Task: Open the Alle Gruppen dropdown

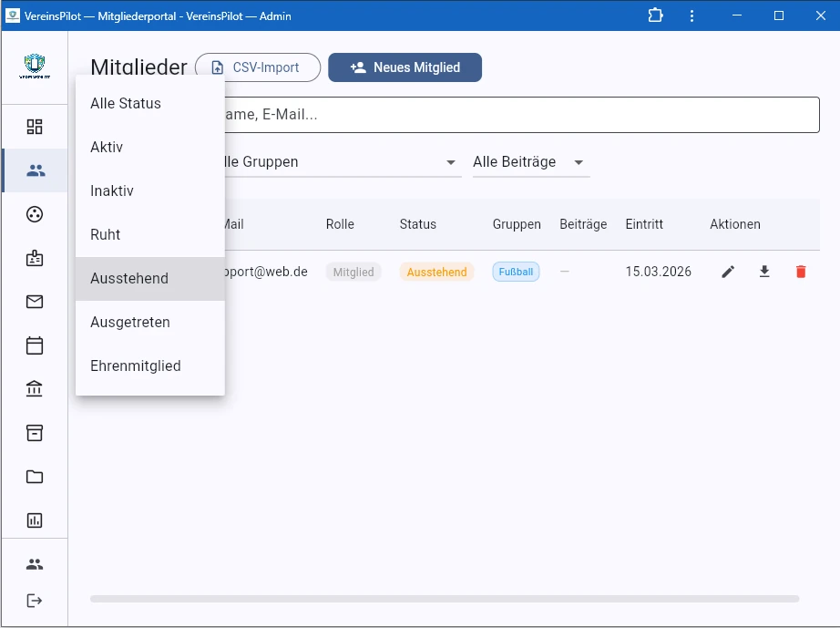Action: pyautogui.click(x=449, y=162)
